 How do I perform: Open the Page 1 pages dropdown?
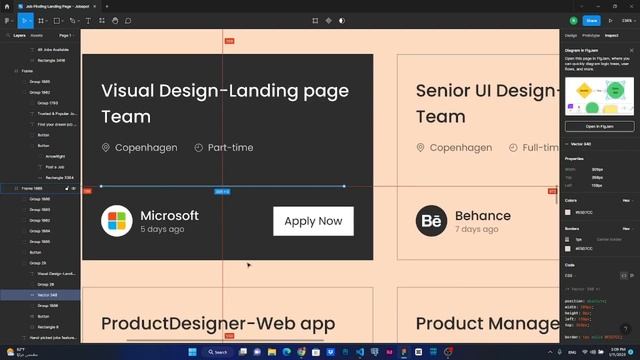tap(66, 36)
